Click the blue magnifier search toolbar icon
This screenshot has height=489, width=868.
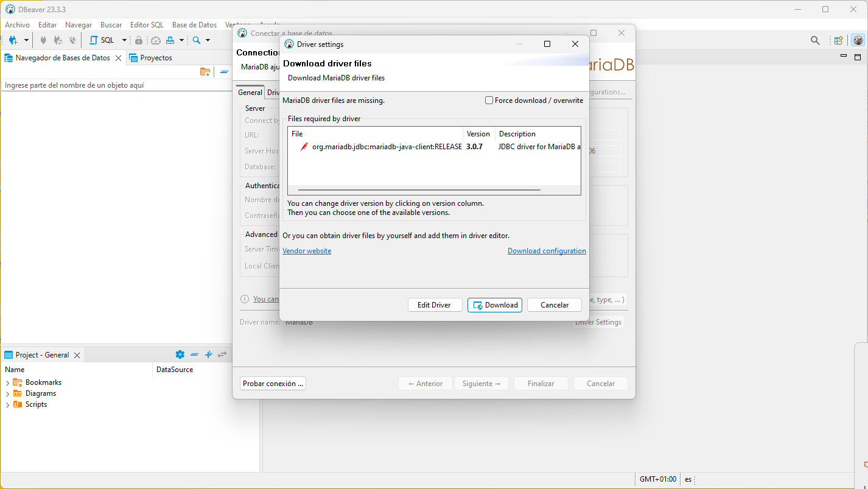(197, 40)
